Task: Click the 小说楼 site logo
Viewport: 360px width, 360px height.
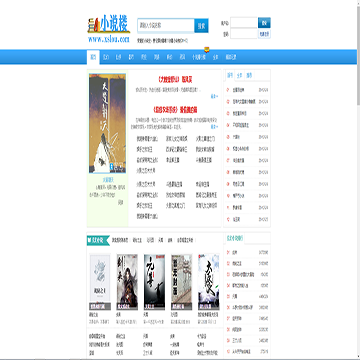Action: pyautogui.click(x=109, y=29)
